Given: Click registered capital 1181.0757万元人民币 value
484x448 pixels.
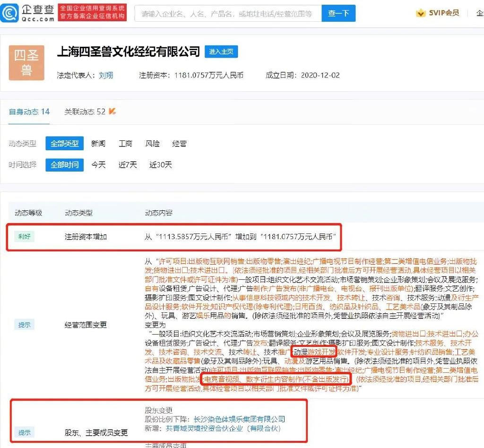Looking at the screenshot, I should click(x=208, y=75).
